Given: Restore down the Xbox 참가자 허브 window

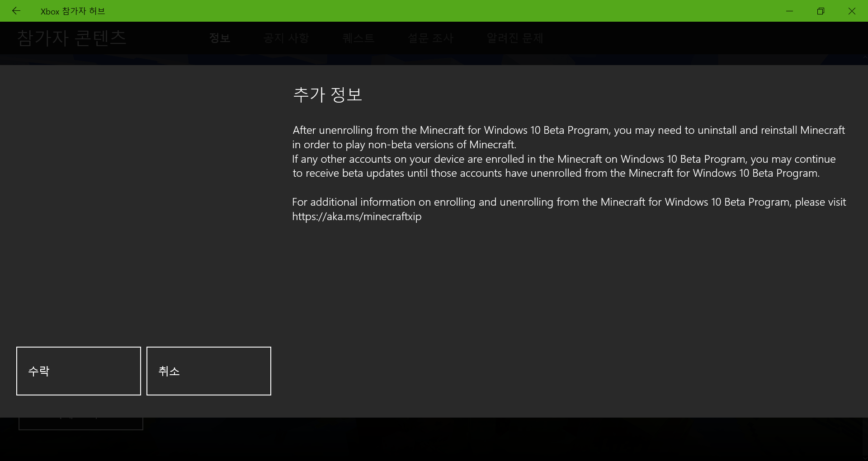Looking at the screenshot, I should coord(821,11).
